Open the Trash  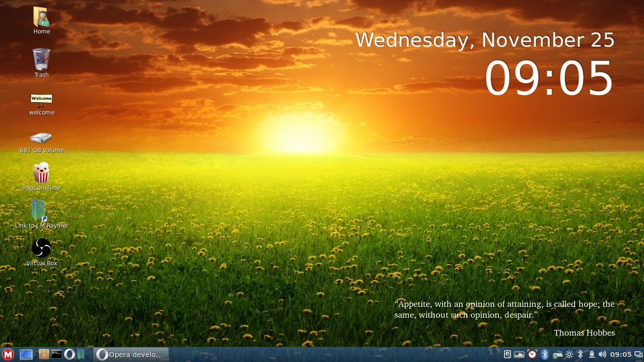pos(41,59)
